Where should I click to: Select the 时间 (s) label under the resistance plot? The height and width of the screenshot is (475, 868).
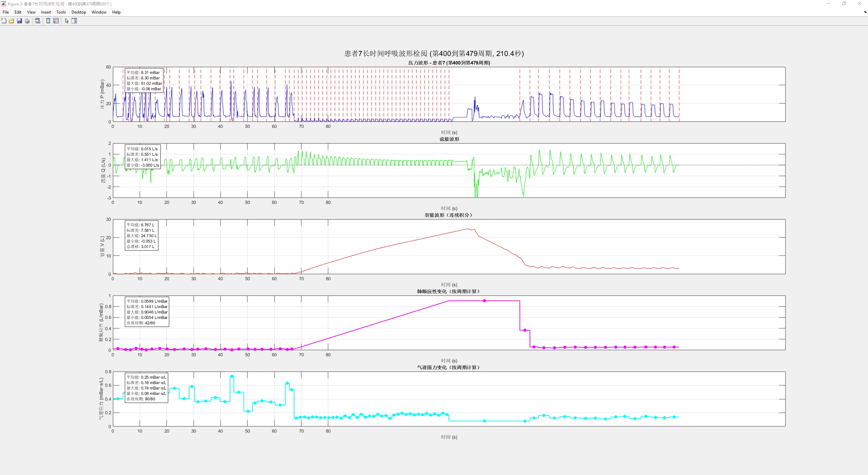tap(449, 437)
